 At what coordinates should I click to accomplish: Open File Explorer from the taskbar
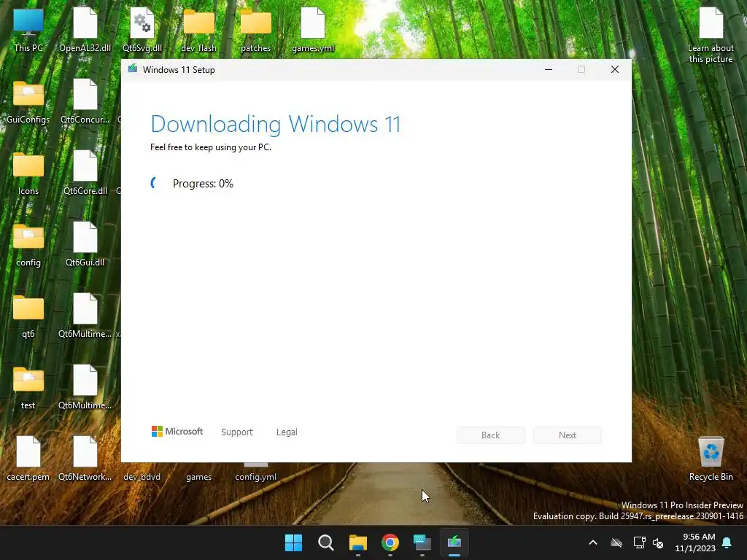(357, 542)
